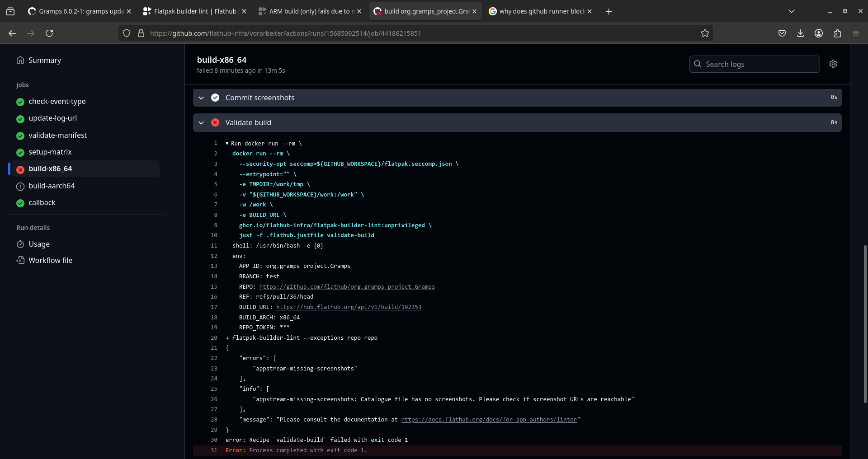Switch to why does github runner tab

click(541, 11)
